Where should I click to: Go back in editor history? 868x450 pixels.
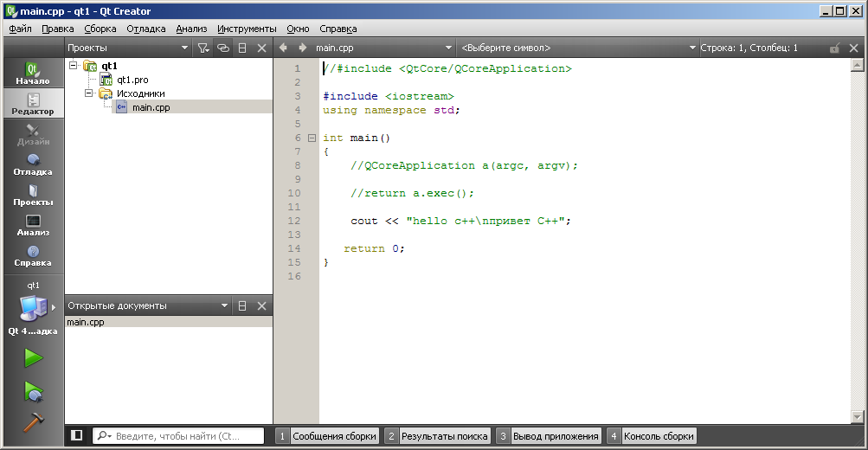284,48
